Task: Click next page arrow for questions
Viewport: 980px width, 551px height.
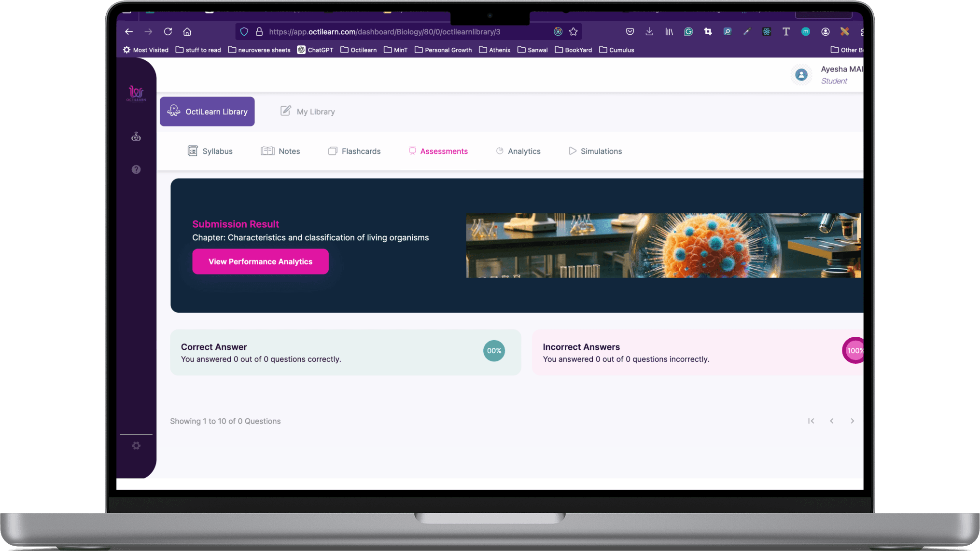Action: 852,420
